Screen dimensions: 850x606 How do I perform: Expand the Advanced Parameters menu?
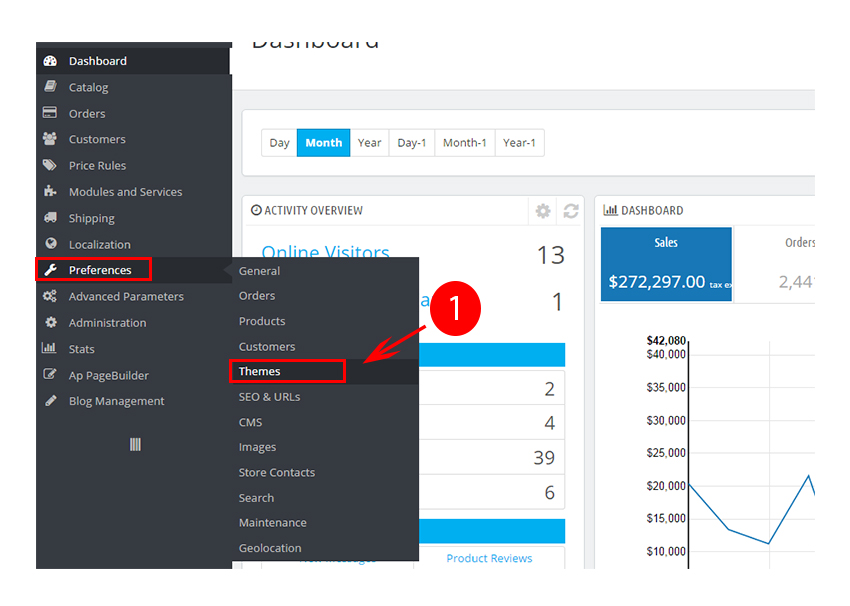coord(126,296)
